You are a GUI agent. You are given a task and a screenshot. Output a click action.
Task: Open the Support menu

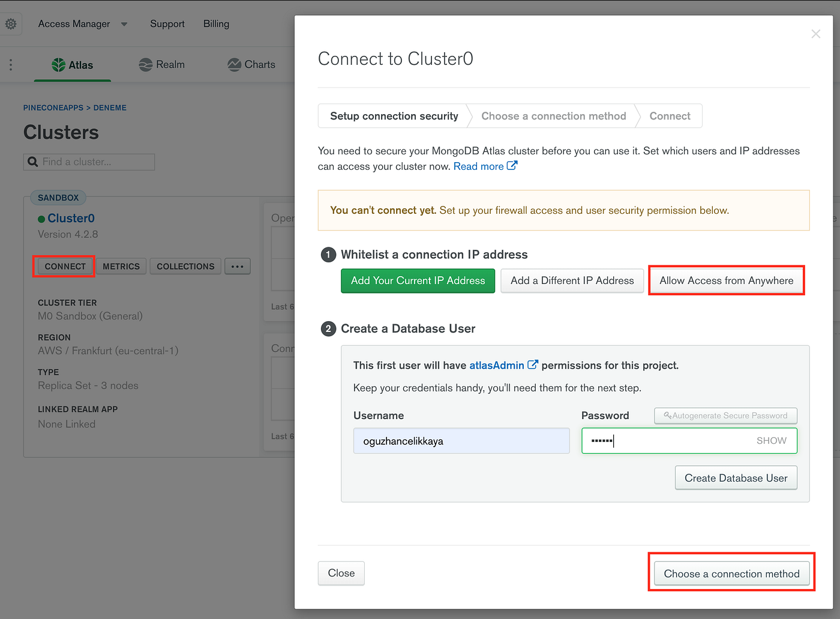167,23
